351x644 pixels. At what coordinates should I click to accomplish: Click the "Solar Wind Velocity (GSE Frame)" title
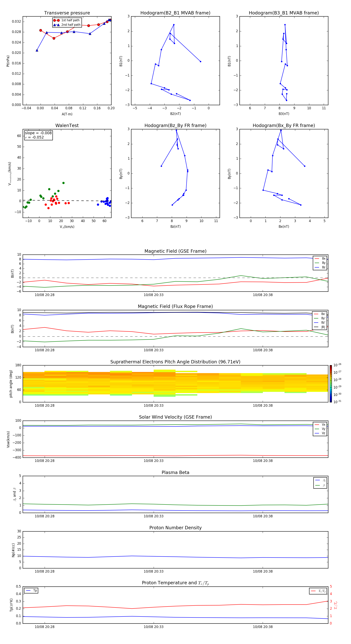175,417
